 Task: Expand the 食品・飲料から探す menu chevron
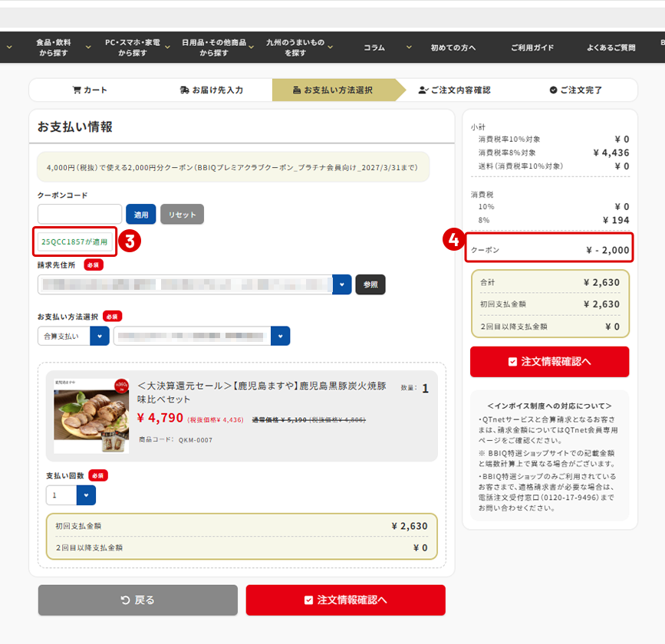point(88,47)
